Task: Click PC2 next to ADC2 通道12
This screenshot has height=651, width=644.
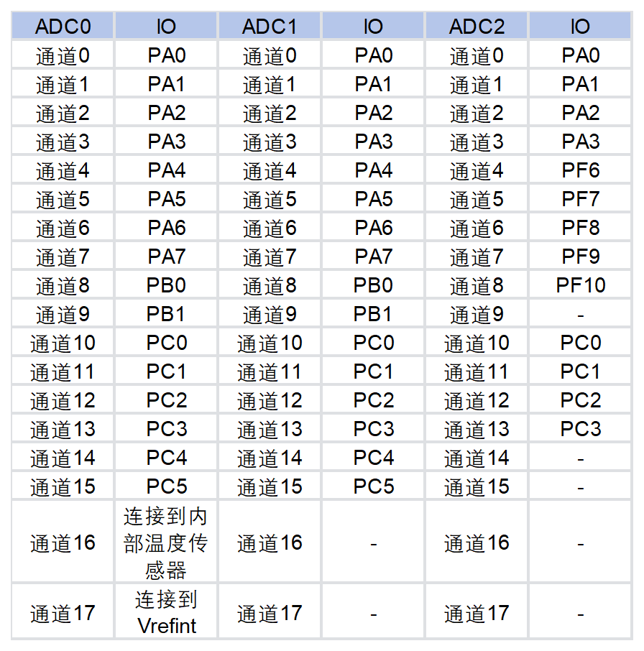Action: pos(580,400)
